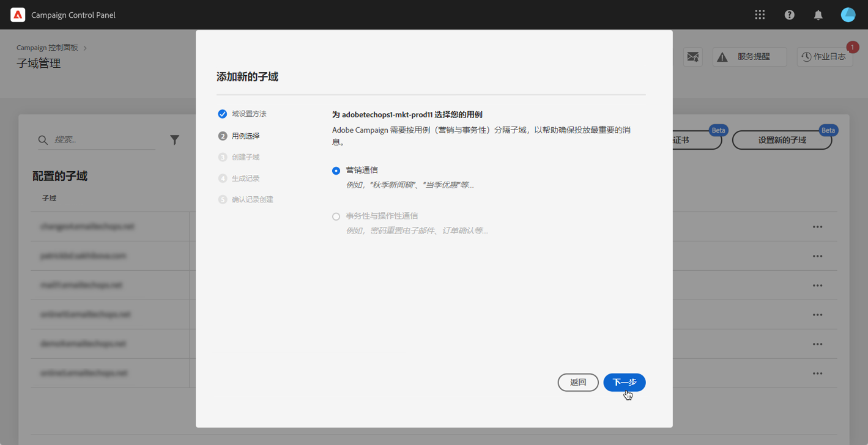Click the example text mentioning 秋季新闻稿
The height and width of the screenshot is (445, 868).
[410, 185]
